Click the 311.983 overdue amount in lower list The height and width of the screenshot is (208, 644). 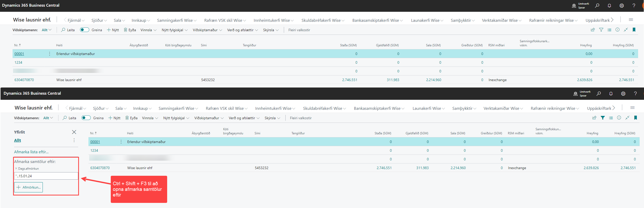[422, 168]
